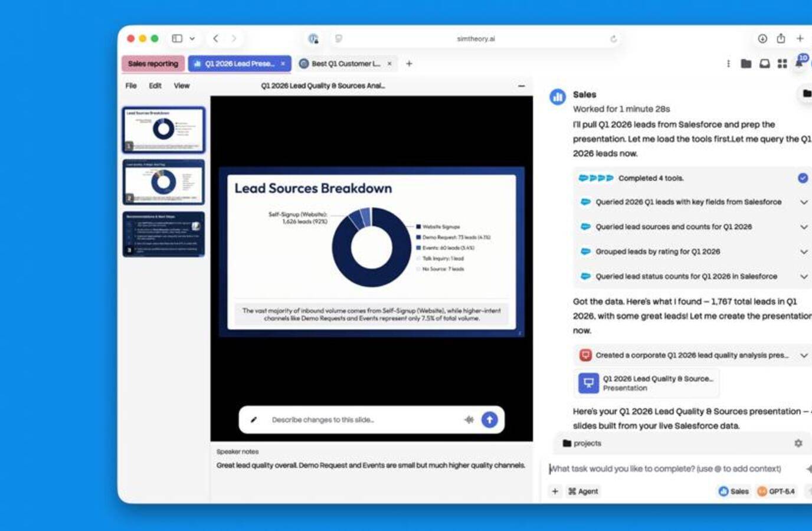This screenshot has height=531, width=812.
Task: Open the GPT-5.4 model selector
Action: coord(776,491)
